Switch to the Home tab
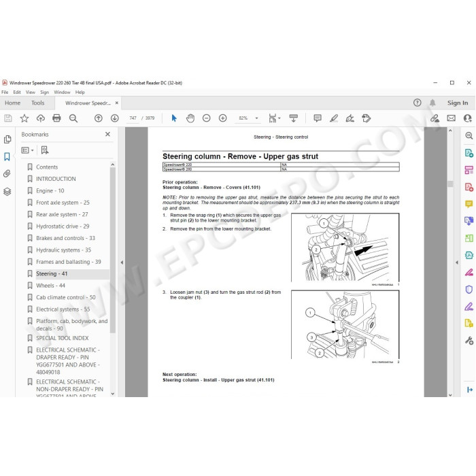The image size is (476, 476). click(12, 103)
